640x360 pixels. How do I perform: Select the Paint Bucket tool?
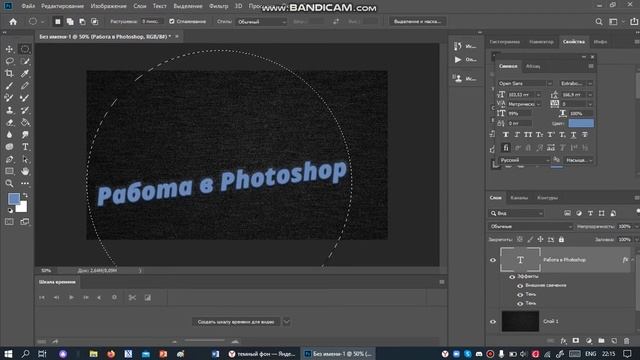tap(25, 122)
